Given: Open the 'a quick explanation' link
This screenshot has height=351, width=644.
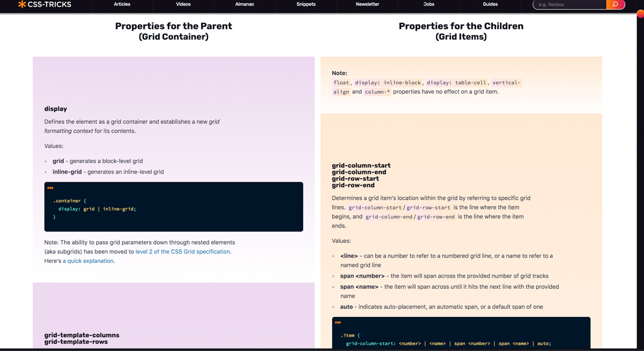Looking at the screenshot, I should tap(88, 261).
